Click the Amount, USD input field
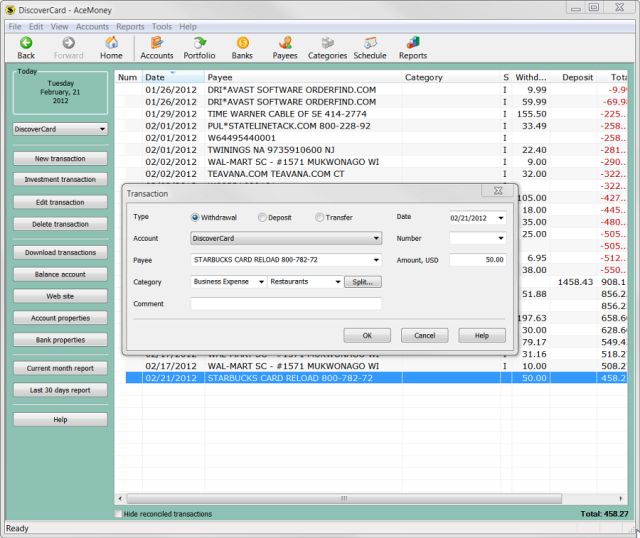 point(478,260)
